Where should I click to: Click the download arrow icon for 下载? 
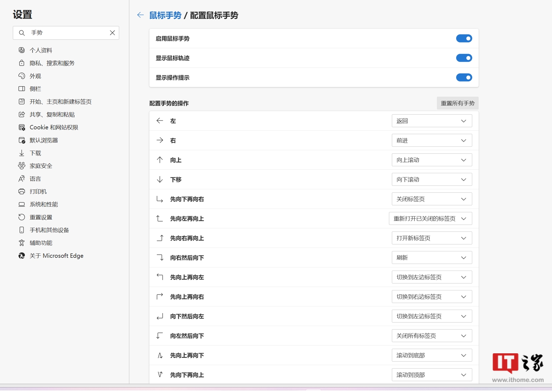point(22,153)
